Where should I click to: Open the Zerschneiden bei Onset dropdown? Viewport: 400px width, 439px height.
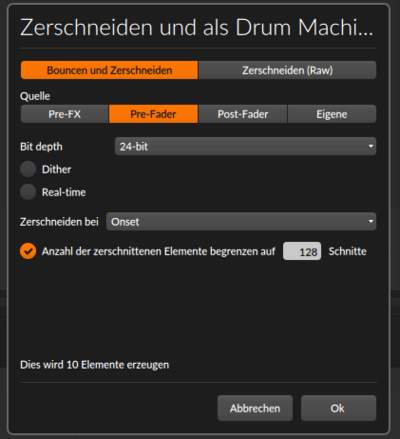241,222
